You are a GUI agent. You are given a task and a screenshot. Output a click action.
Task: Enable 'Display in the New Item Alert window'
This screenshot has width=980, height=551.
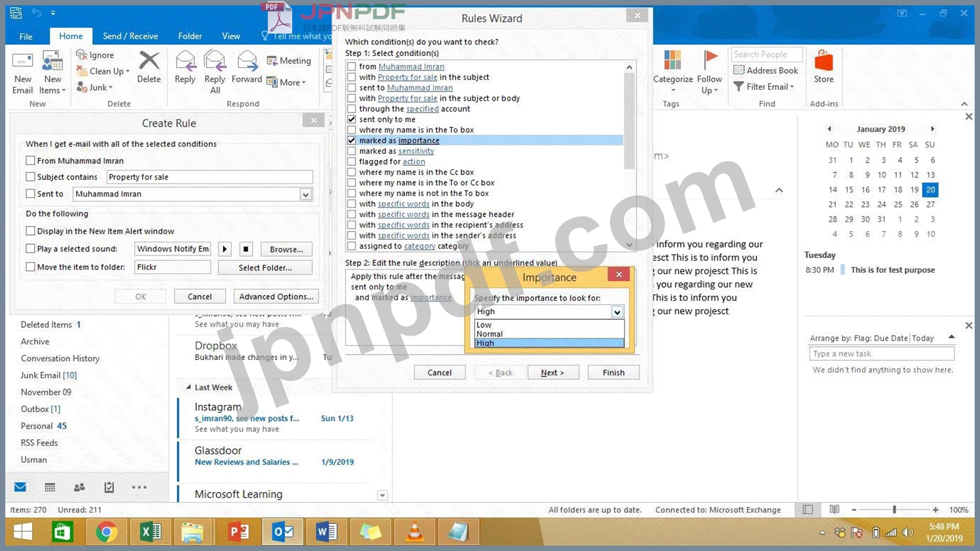click(x=30, y=231)
